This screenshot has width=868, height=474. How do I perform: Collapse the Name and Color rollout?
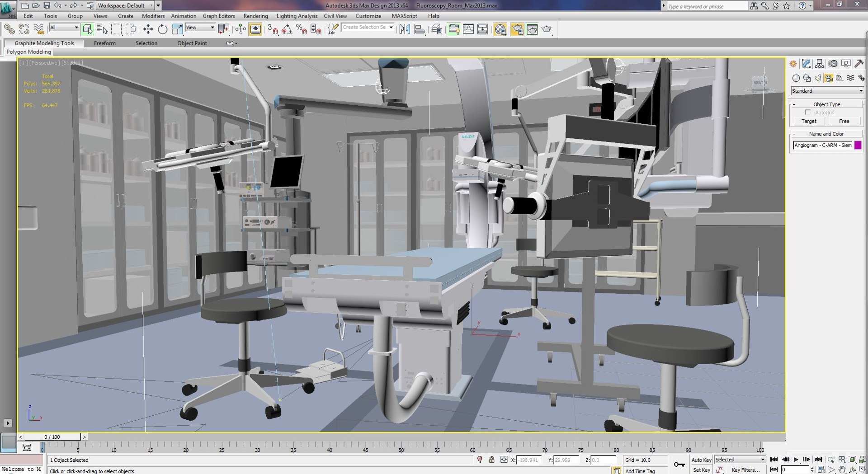(x=827, y=134)
